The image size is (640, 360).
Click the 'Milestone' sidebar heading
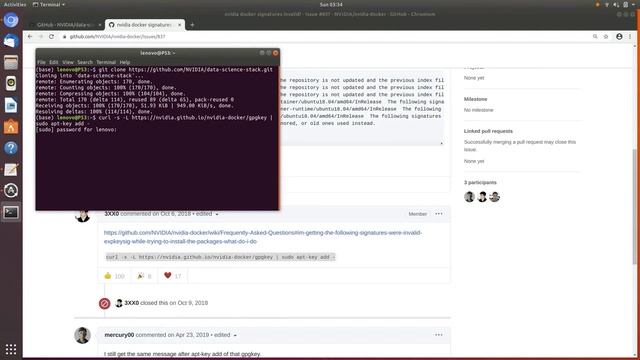coord(476,99)
